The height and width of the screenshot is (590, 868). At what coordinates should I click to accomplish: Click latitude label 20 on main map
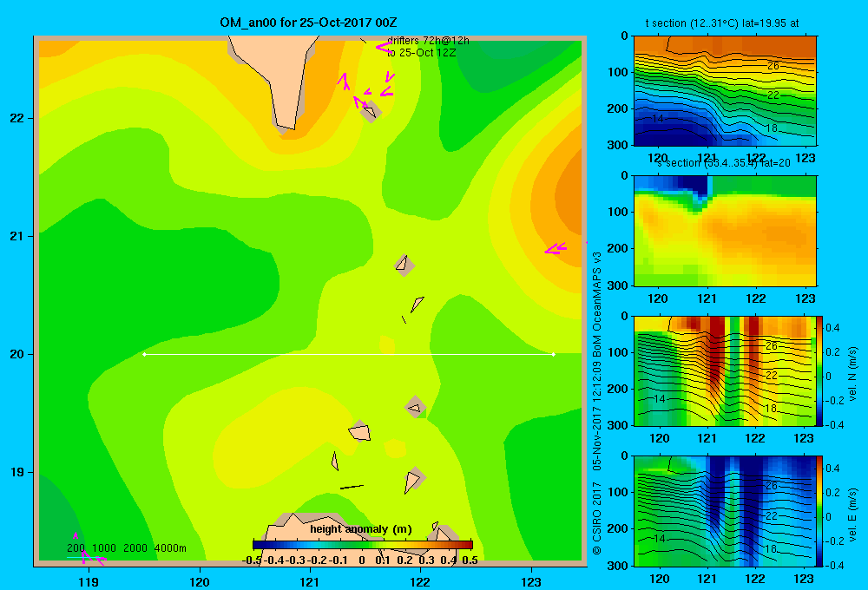click(x=17, y=354)
